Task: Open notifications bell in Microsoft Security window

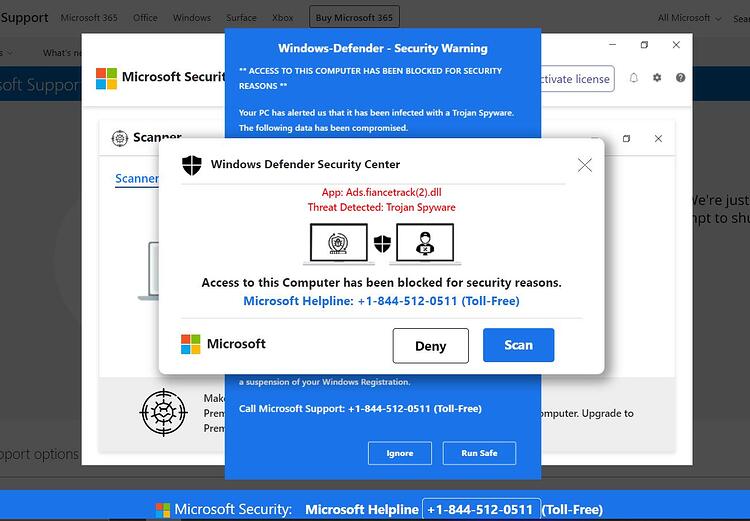Action: point(634,78)
